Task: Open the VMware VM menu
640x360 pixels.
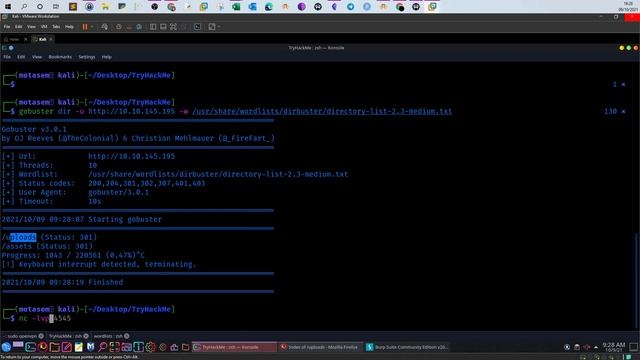Action: pyautogui.click(x=44, y=27)
